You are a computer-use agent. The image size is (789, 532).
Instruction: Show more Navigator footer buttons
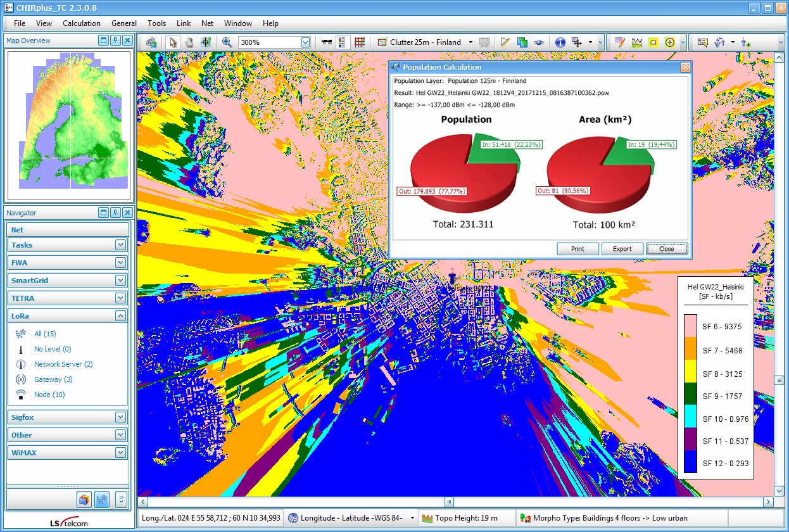click(x=121, y=500)
